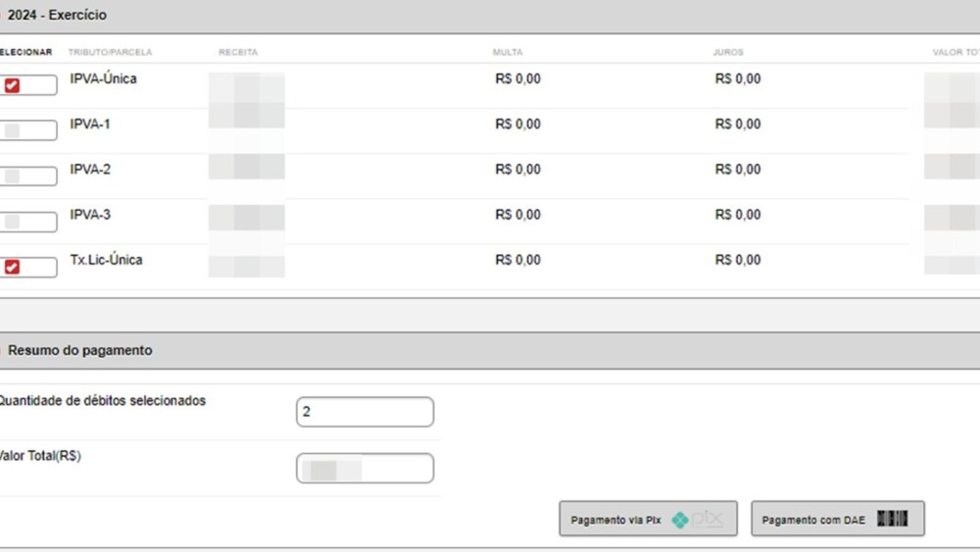Select the IPVA-Única row label
Image resolution: width=980 pixels, height=552 pixels.
click(x=103, y=78)
